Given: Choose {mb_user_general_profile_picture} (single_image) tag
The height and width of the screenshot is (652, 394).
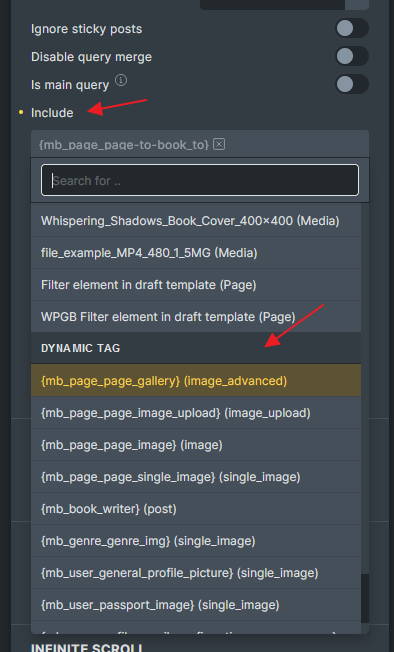Looking at the screenshot, I should (196, 573).
